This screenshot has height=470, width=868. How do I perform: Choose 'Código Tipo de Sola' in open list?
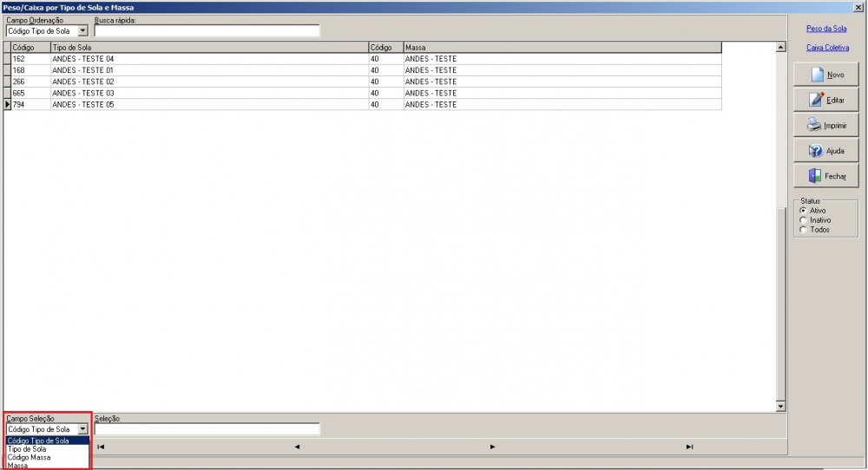[48, 441]
